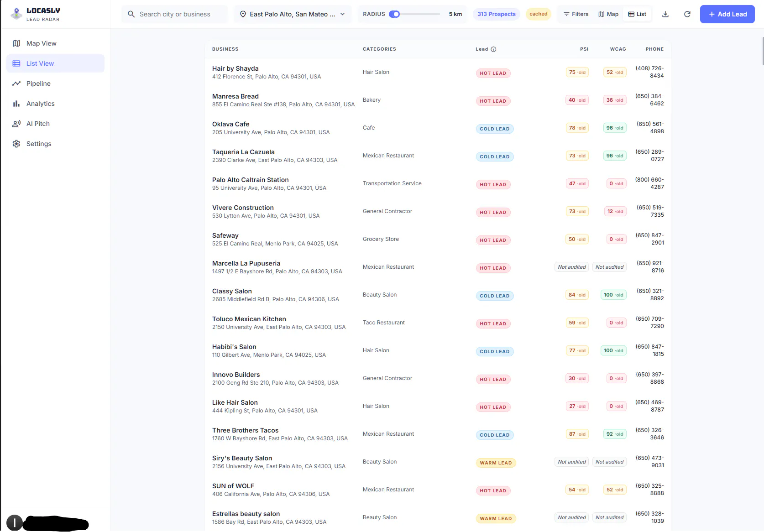This screenshot has height=532, width=764.
Task: Click the Lead column info icon
Action: [493, 49]
